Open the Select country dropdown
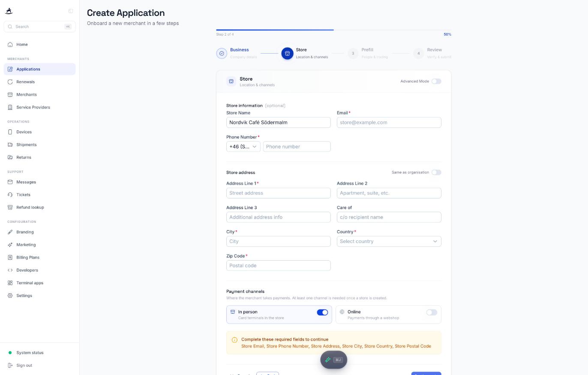Screen dimensions: 588x375 coord(389,241)
